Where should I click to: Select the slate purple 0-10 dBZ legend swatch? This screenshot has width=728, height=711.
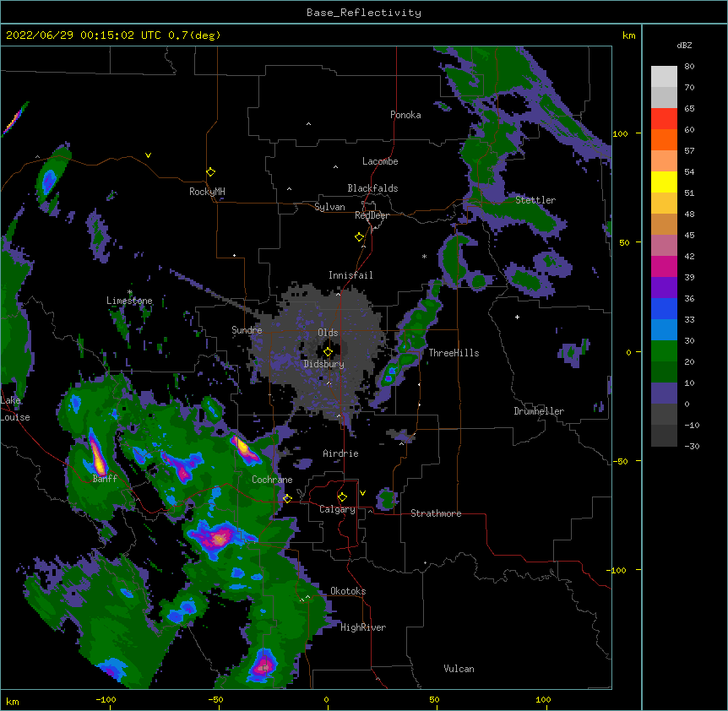pos(664,393)
